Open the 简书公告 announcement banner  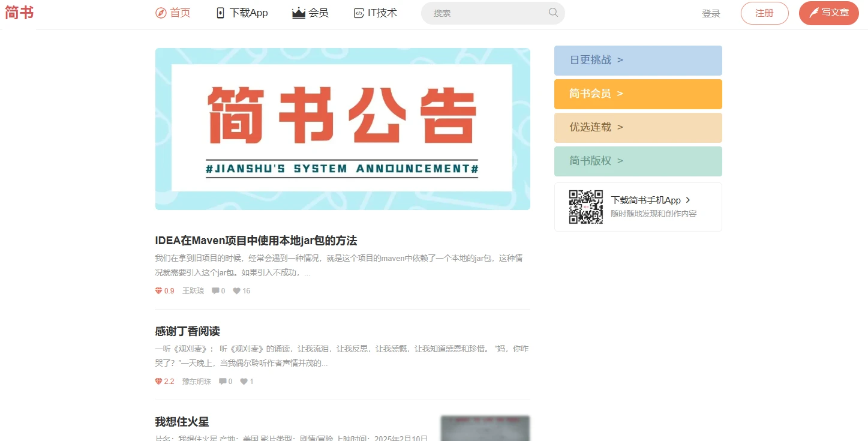343,129
